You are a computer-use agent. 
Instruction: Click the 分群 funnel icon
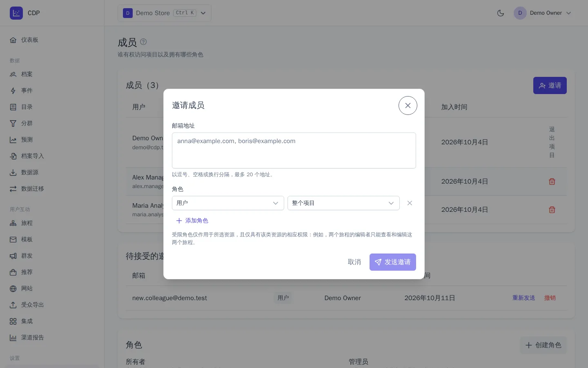coord(13,123)
